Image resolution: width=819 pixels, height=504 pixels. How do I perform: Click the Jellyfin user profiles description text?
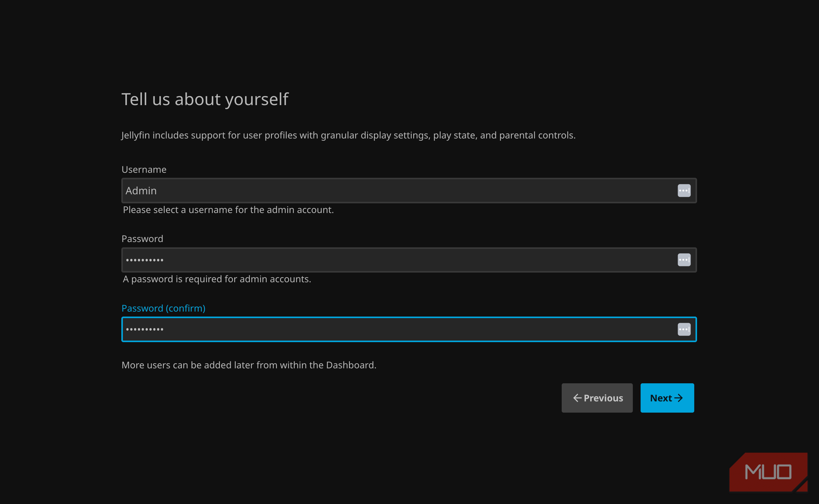pyautogui.click(x=349, y=135)
